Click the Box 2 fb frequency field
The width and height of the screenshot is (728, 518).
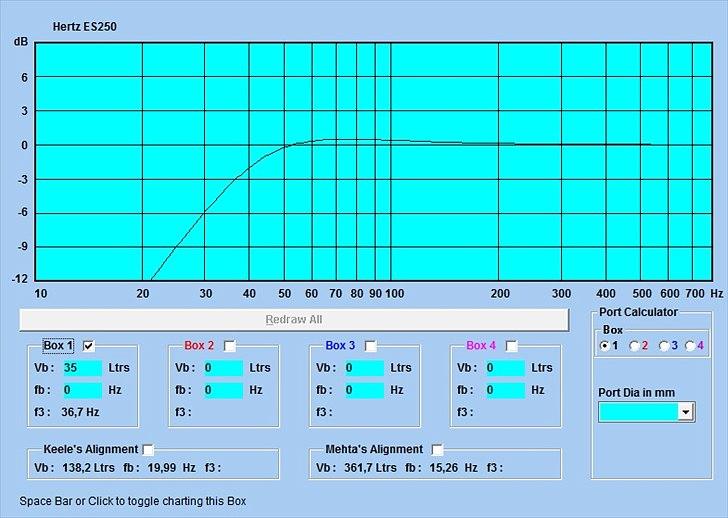(x=222, y=390)
